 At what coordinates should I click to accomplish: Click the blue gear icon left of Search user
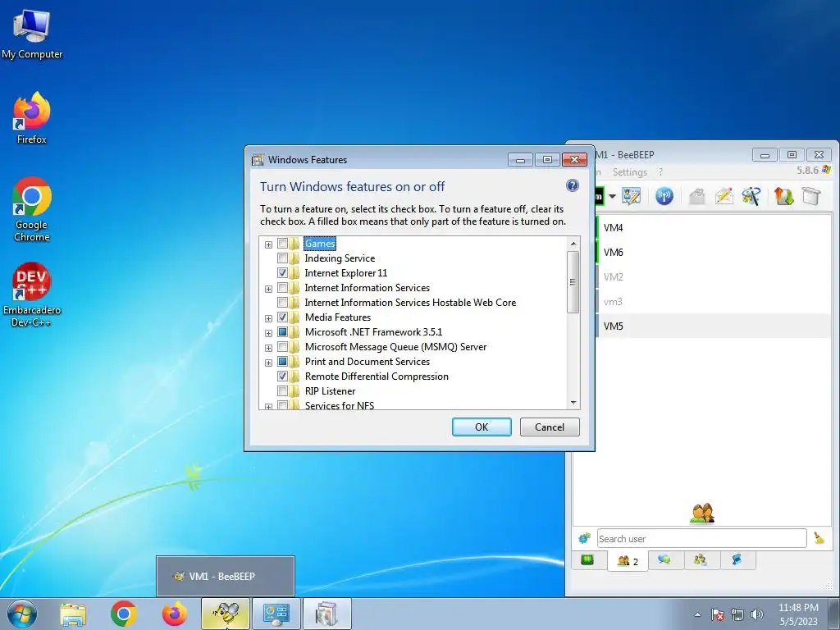tap(584, 537)
